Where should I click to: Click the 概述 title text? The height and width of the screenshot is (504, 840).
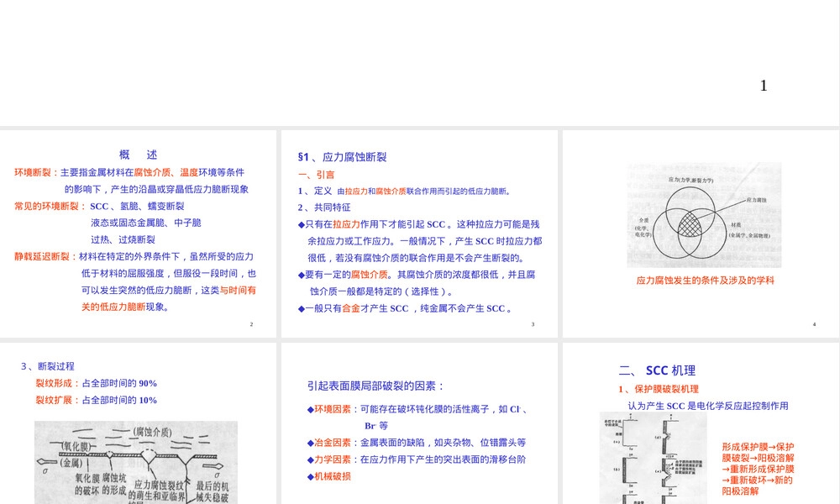pyautogui.click(x=139, y=155)
